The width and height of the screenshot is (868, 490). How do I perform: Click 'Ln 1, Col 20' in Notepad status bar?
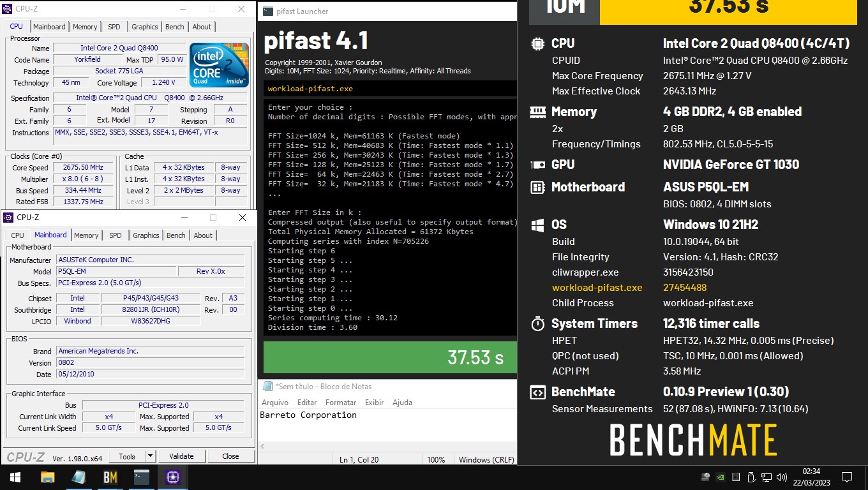[x=359, y=459]
